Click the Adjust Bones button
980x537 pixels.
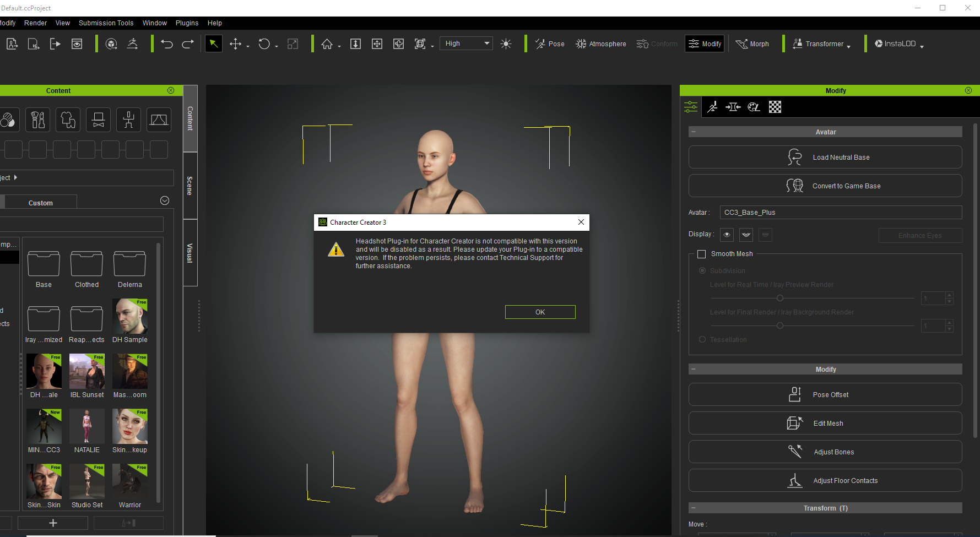[825, 452]
